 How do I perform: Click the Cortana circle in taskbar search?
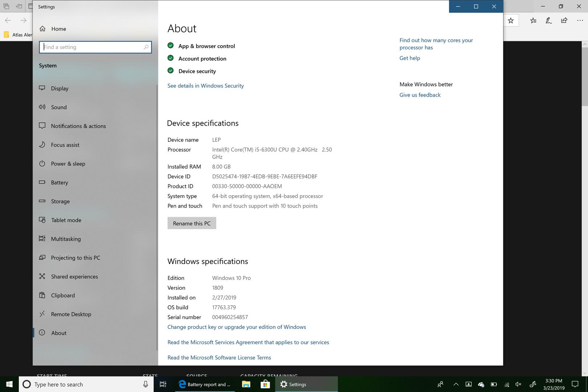(26, 384)
